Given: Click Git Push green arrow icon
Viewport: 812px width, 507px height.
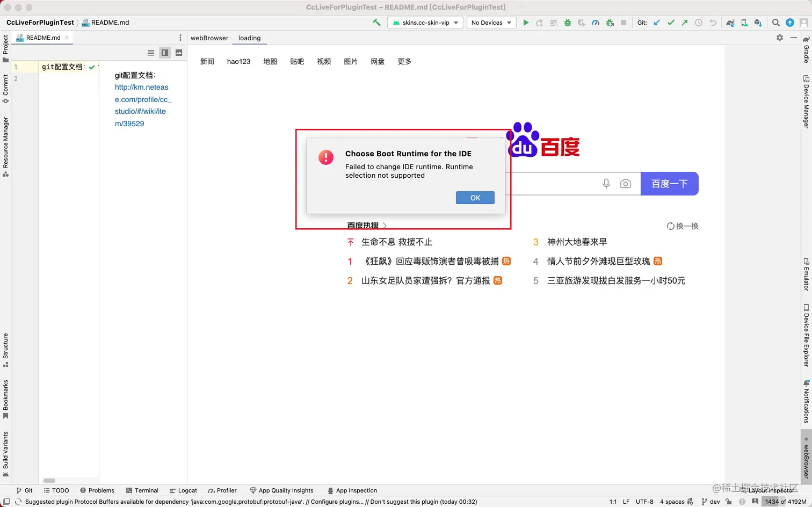Looking at the screenshot, I should (x=684, y=23).
